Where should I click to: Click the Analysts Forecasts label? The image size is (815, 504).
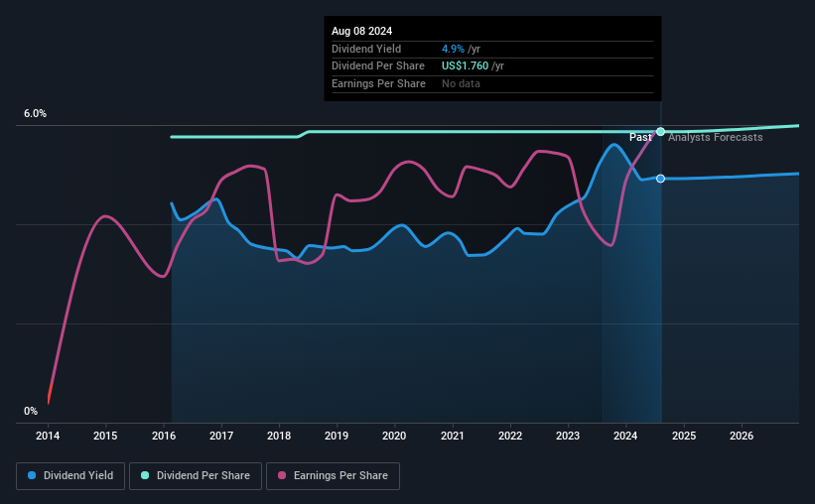(x=715, y=137)
